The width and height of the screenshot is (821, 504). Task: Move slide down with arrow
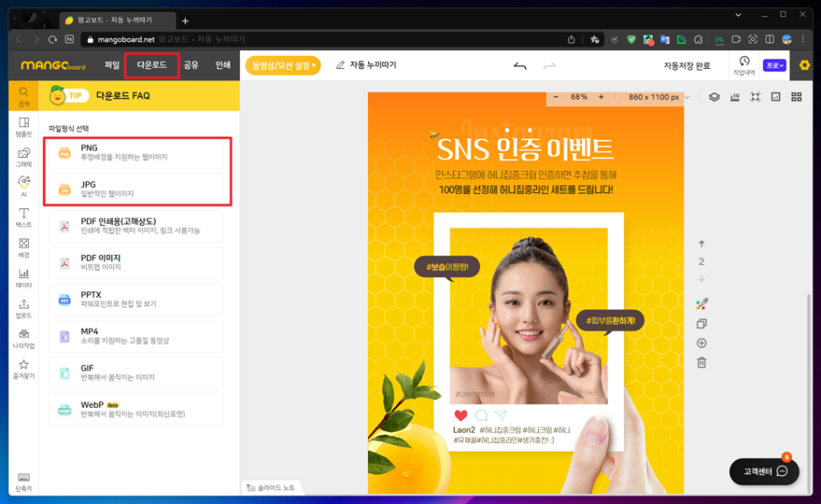pyautogui.click(x=702, y=279)
